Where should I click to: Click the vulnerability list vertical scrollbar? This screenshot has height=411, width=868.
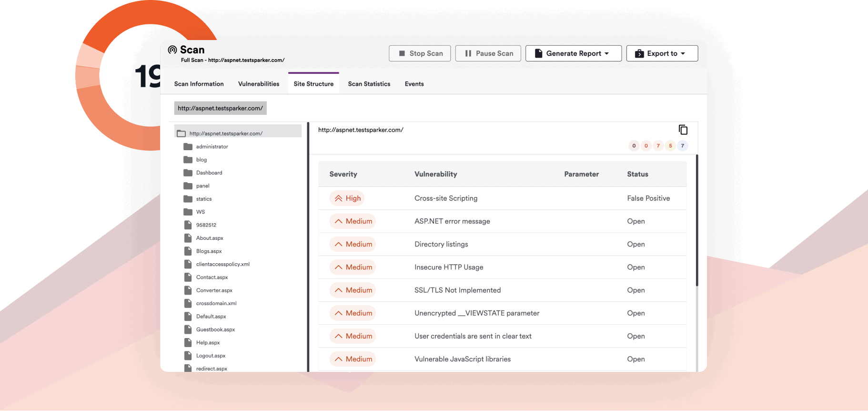(x=697, y=220)
